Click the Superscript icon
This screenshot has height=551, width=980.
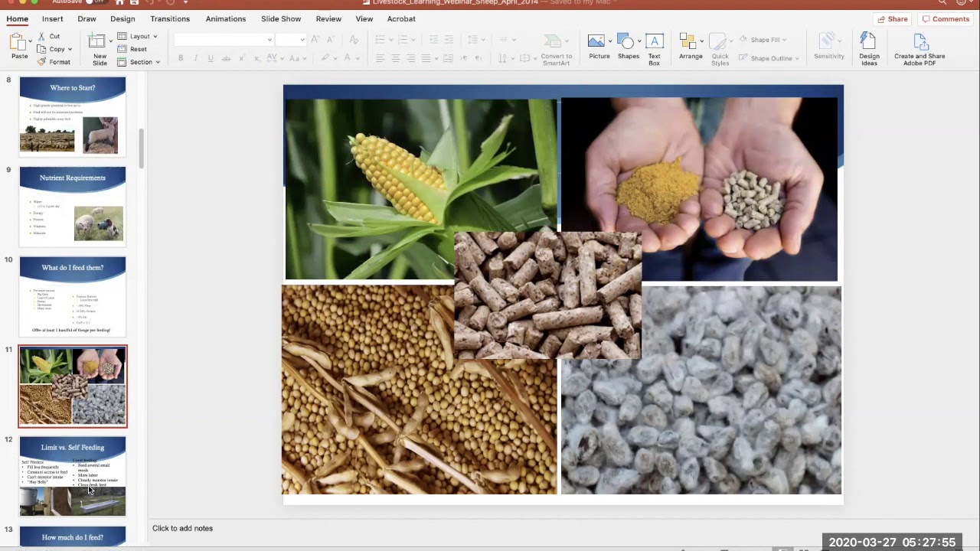[x=242, y=58]
